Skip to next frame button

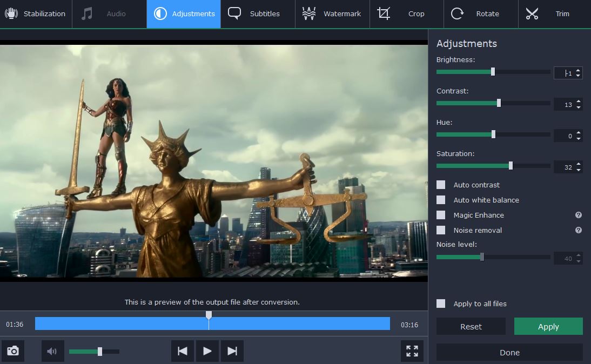[232, 351]
